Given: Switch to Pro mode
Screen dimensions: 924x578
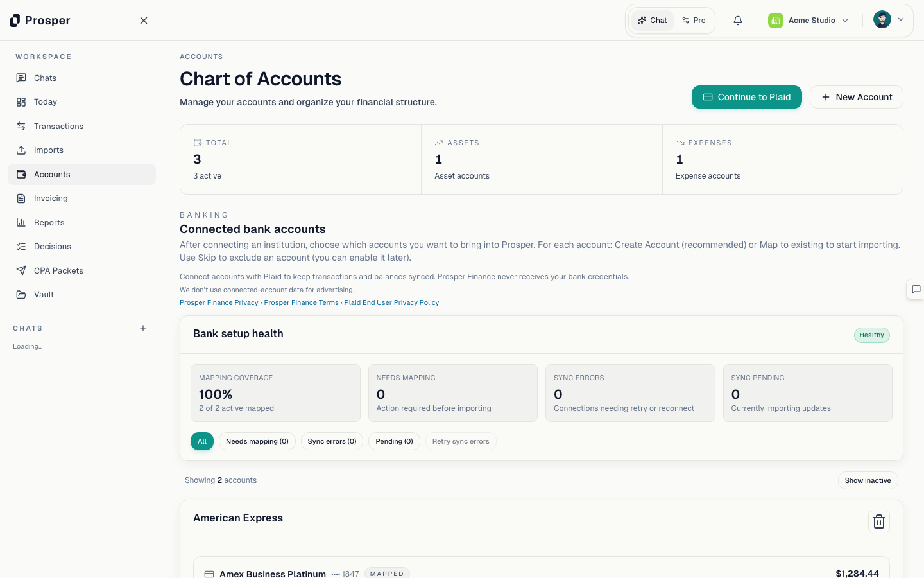Looking at the screenshot, I should click(694, 21).
